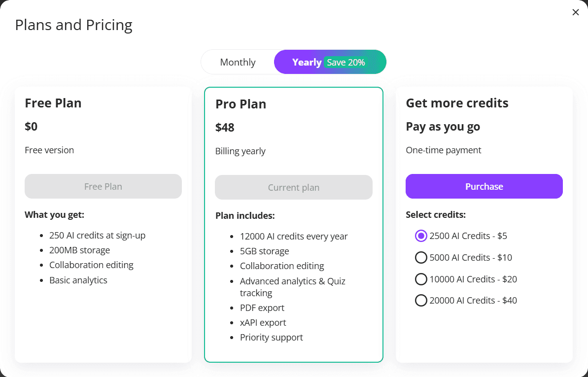Click the purple Purchase button
This screenshot has height=377, width=588.
pos(484,186)
